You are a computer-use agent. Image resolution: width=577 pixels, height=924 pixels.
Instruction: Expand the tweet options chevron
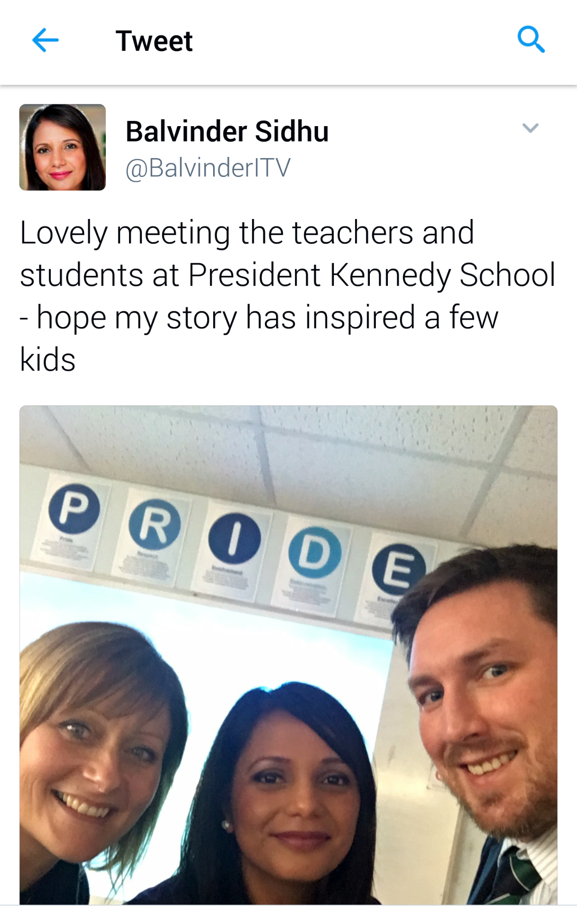(530, 128)
